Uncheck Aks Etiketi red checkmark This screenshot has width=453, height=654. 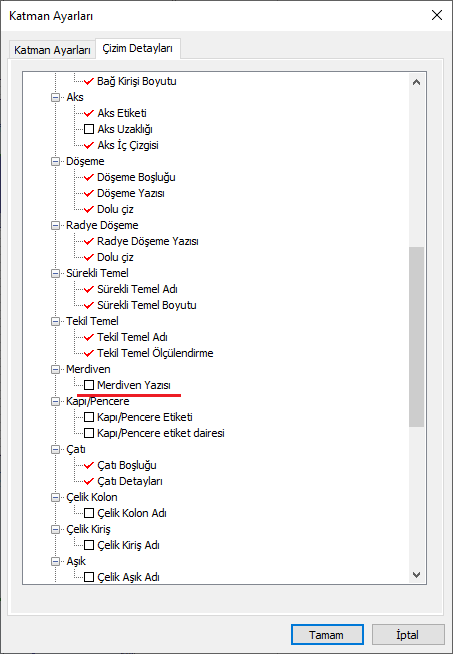pyautogui.click(x=89, y=113)
